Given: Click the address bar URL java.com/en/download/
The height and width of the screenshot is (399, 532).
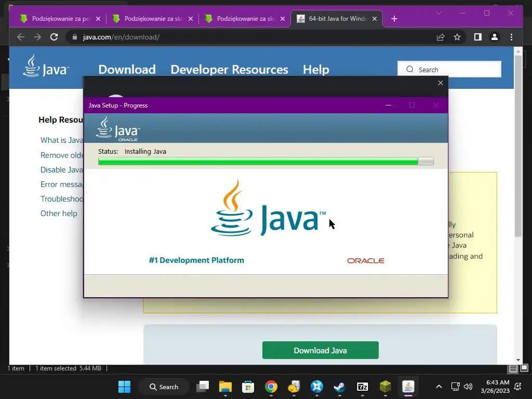Looking at the screenshot, I should (121, 37).
